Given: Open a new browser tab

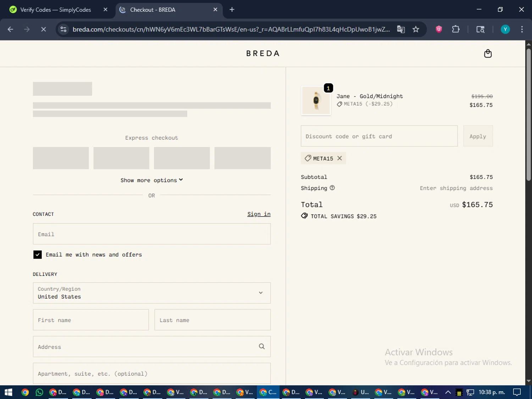Looking at the screenshot, I should point(232,10).
